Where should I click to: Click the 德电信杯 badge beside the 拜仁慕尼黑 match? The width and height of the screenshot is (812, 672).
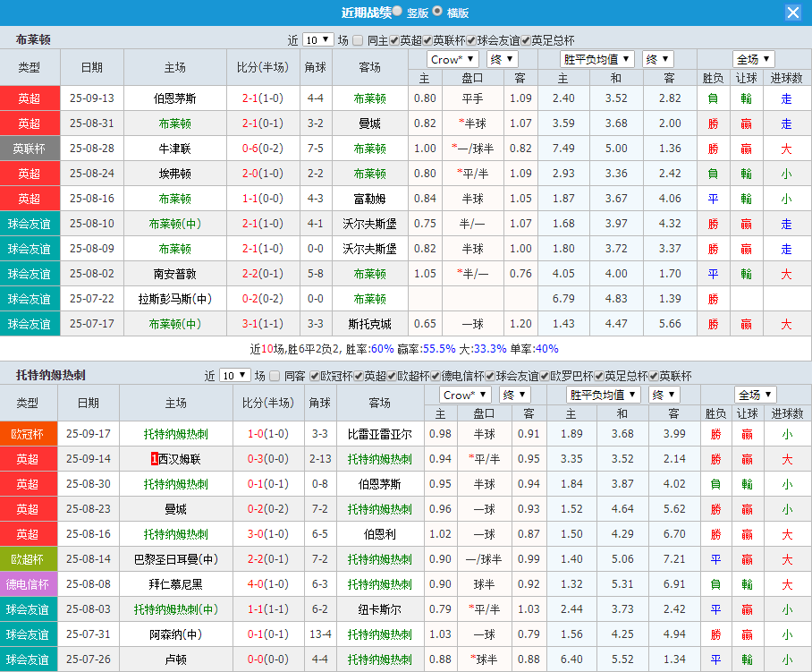coord(30,583)
